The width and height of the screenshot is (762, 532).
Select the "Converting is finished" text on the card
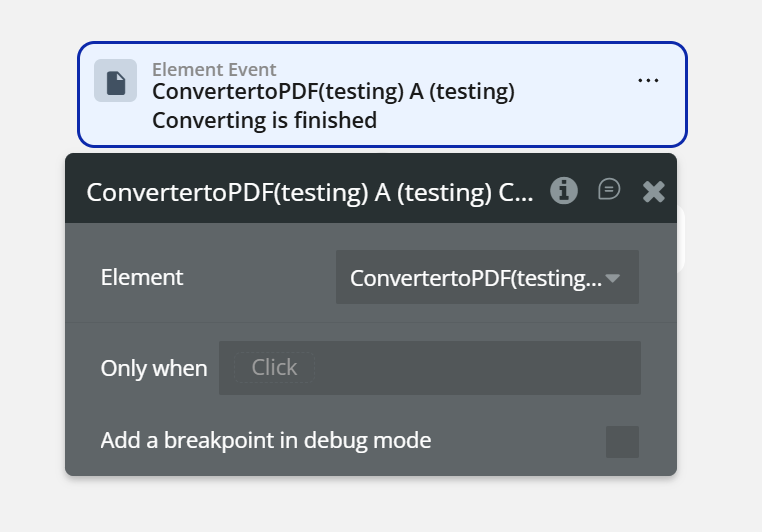pyautogui.click(x=264, y=121)
